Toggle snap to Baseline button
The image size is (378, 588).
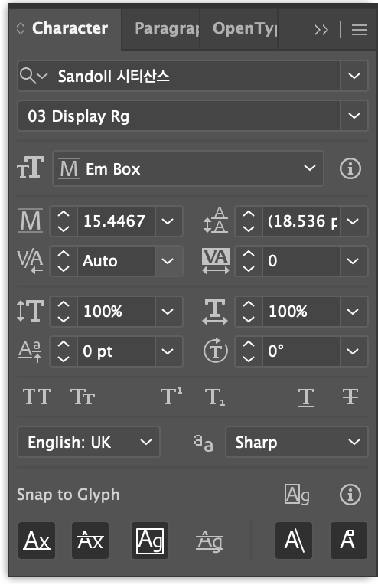point(37,541)
